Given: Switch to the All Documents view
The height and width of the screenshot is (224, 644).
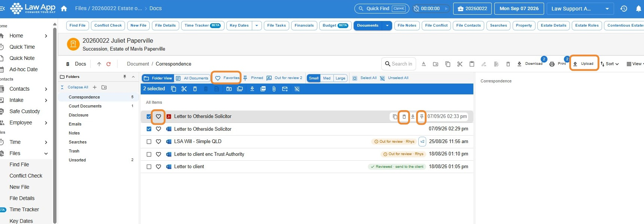Looking at the screenshot, I should 192,78.
